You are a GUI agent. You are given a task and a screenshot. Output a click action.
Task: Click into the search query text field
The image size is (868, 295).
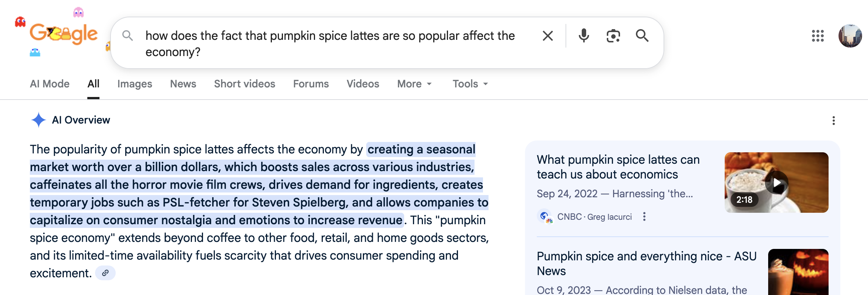(330, 44)
